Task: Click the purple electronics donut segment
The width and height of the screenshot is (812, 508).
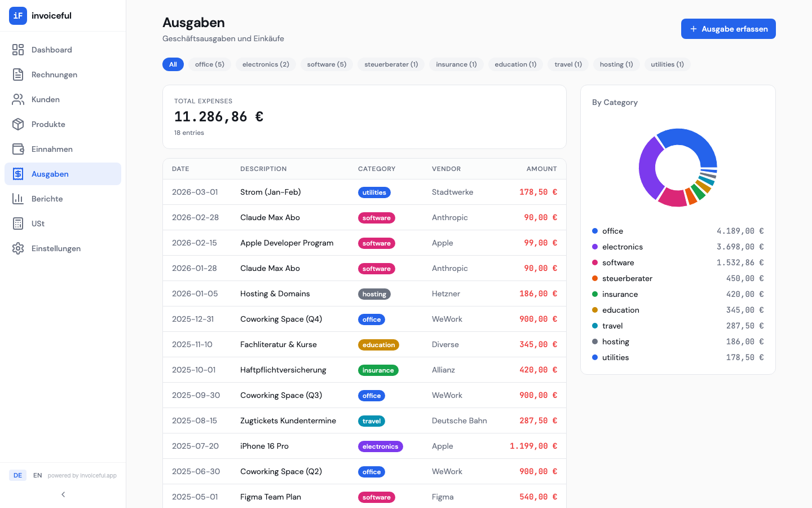Action: [648, 168]
